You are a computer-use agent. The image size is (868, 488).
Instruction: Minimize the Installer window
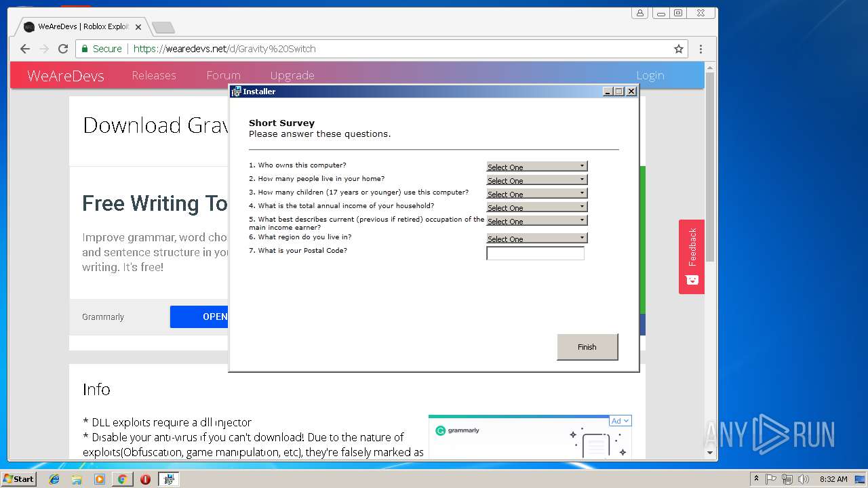(608, 91)
